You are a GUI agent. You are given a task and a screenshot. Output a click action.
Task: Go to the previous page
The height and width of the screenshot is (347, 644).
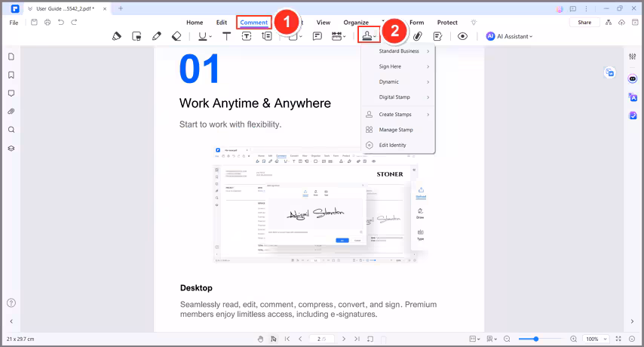tap(300, 339)
